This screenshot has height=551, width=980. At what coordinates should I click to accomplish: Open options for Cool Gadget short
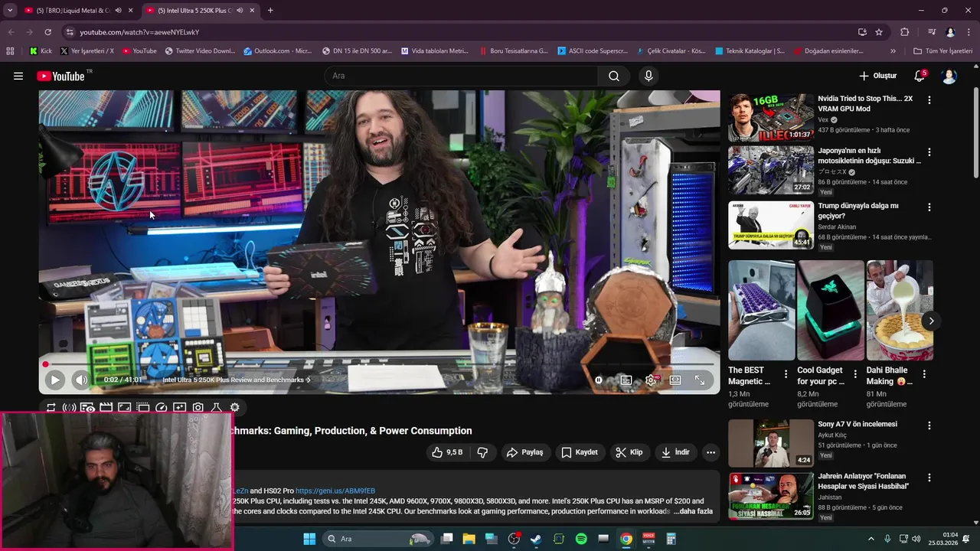[x=855, y=374]
